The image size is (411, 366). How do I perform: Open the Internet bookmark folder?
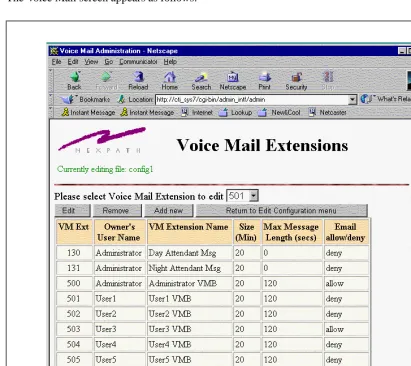(x=197, y=113)
